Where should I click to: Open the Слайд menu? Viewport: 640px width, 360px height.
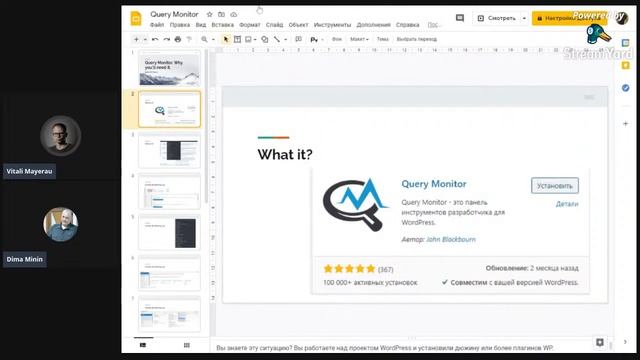274,25
